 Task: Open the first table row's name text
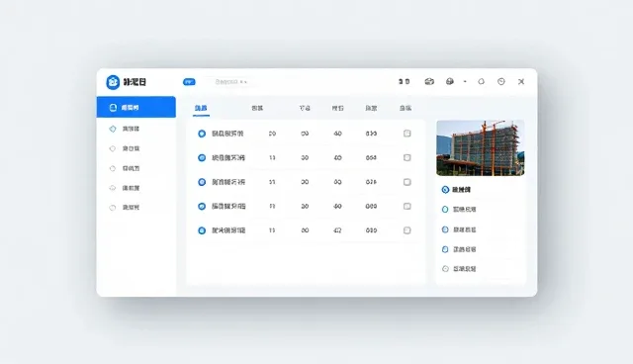pyautogui.click(x=227, y=134)
